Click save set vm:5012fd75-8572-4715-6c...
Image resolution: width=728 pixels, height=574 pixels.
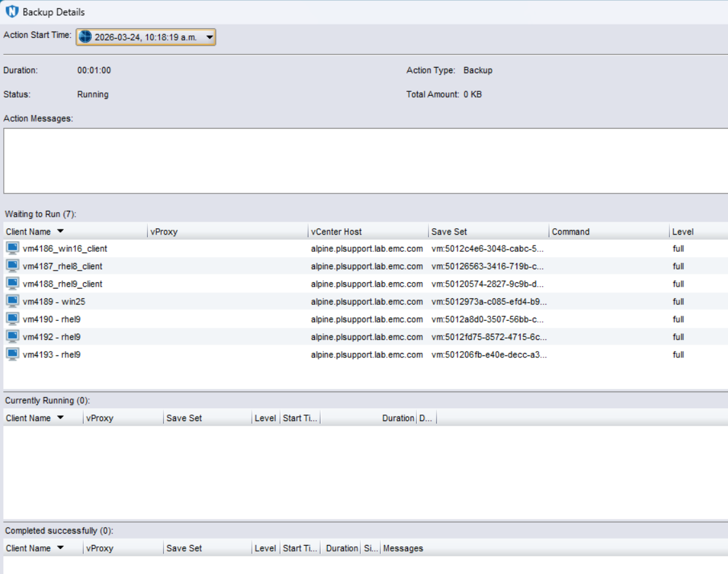coord(489,337)
